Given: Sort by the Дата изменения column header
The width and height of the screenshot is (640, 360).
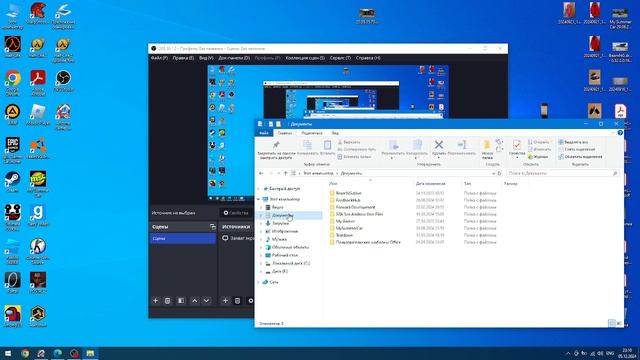Looking at the screenshot, I should 431,184.
